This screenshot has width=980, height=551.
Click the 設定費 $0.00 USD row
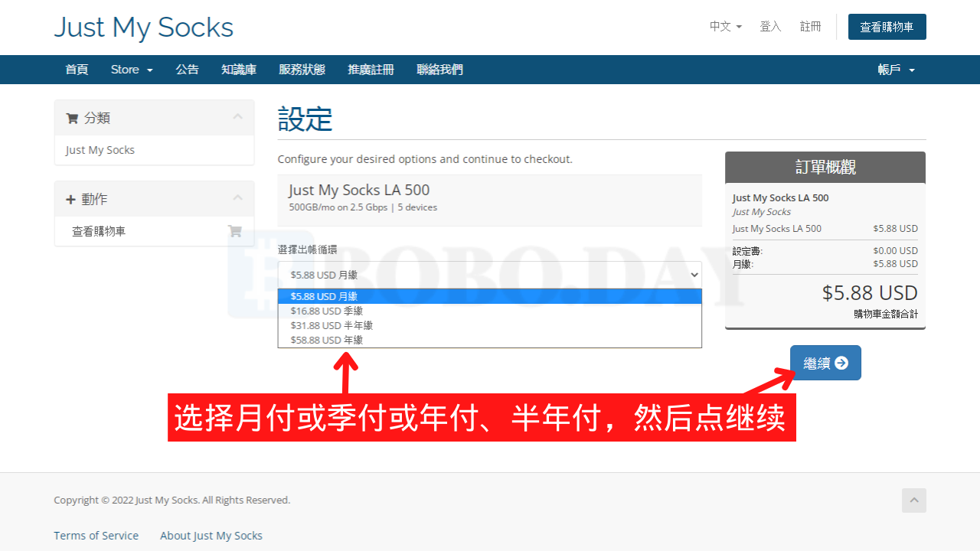pyautogui.click(x=825, y=251)
